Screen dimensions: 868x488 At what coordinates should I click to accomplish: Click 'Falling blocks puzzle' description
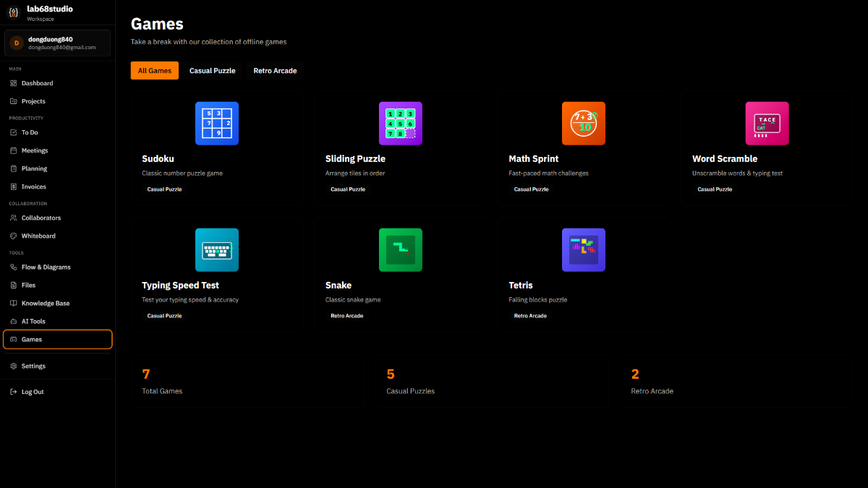(x=538, y=300)
